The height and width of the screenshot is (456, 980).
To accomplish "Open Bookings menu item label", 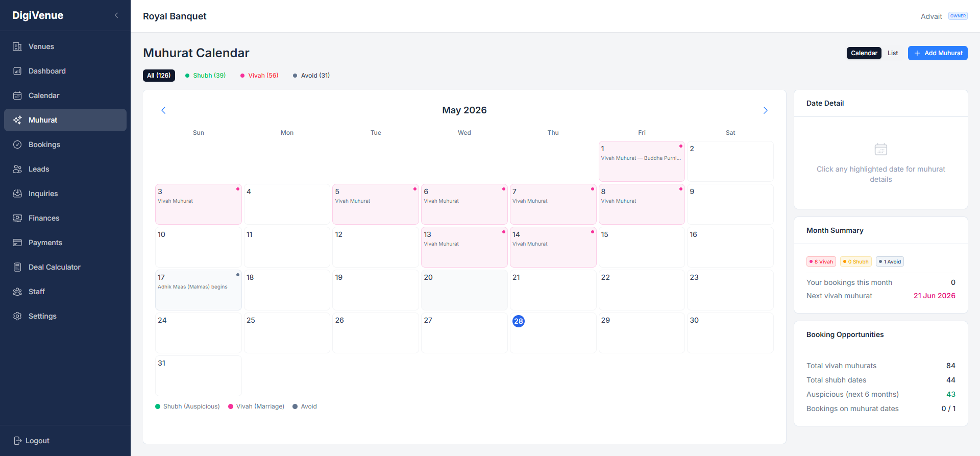I will (x=44, y=145).
